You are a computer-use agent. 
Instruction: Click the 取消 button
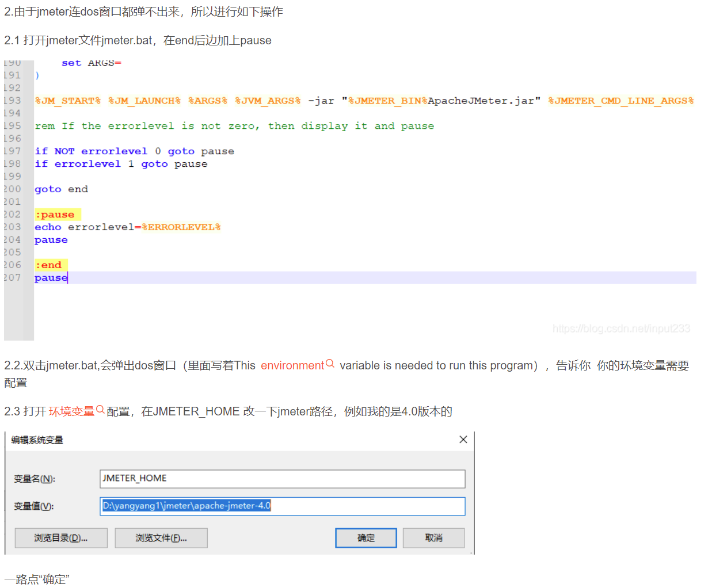click(x=433, y=538)
